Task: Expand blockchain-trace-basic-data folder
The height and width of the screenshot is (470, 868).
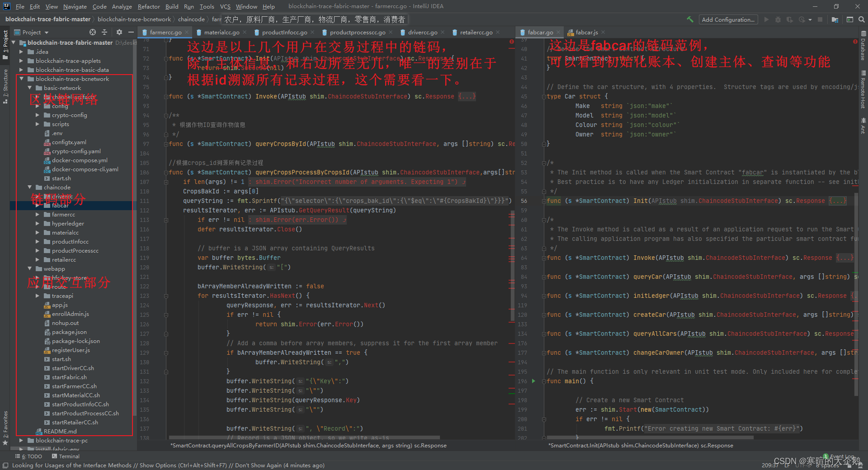Action: click(21, 70)
